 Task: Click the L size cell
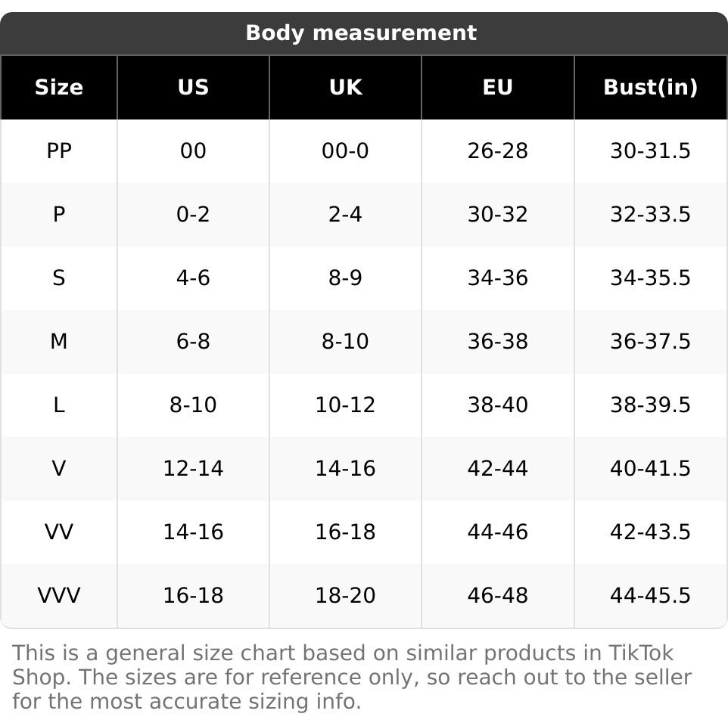[x=59, y=405]
